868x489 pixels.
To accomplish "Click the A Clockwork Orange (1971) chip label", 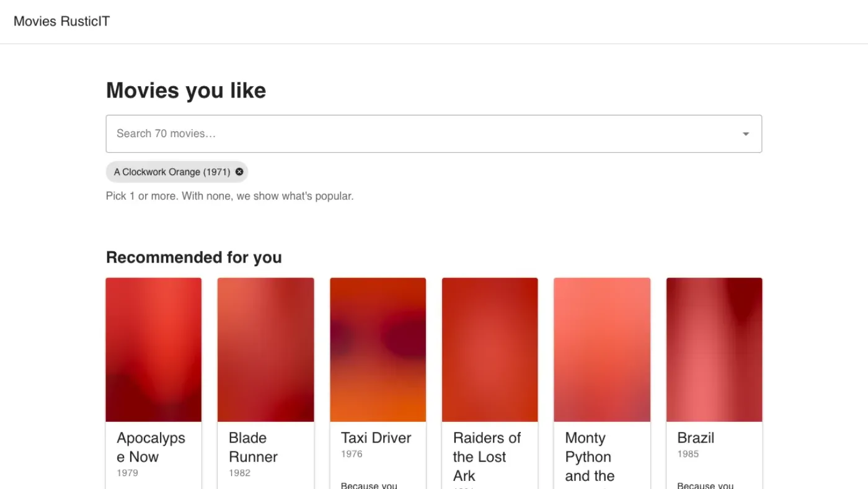I will (x=172, y=172).
